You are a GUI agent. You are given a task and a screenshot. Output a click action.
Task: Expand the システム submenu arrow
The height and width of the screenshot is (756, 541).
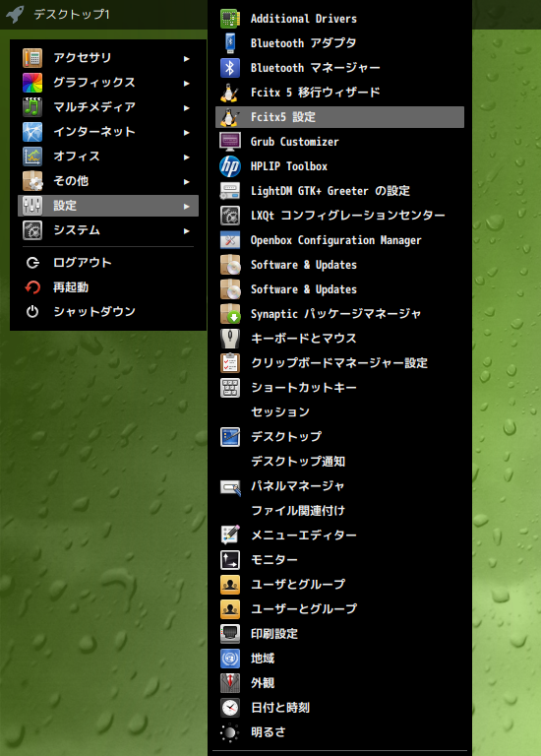(x=187, y=230)
